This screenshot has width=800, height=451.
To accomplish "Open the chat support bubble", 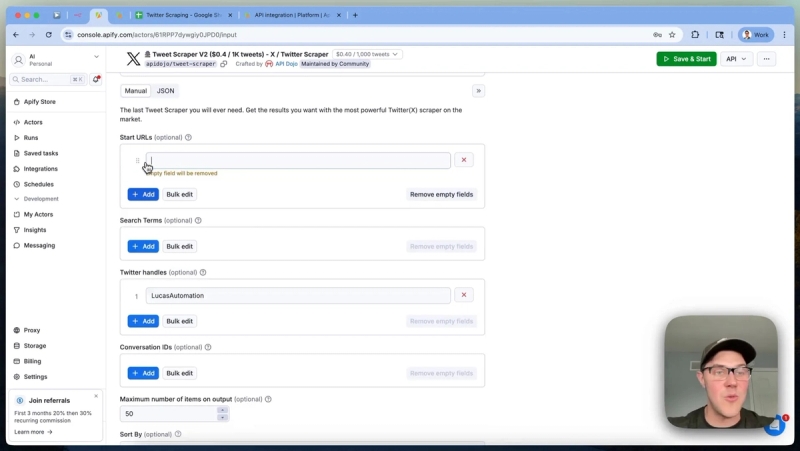I will (x=774, y=425).
